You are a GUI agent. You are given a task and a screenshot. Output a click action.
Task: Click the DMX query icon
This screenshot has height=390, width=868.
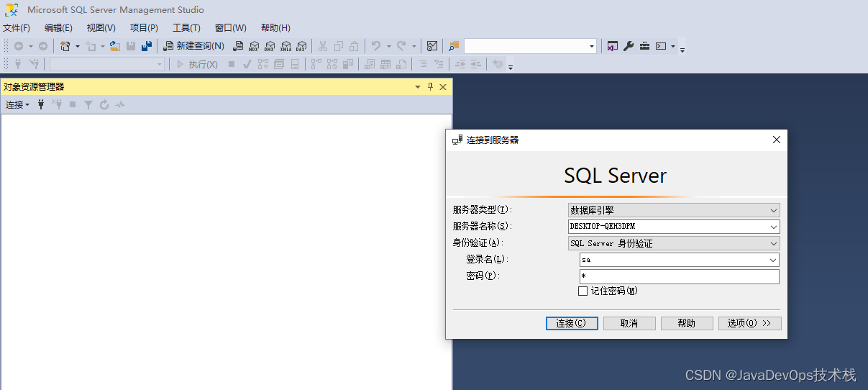270,46
